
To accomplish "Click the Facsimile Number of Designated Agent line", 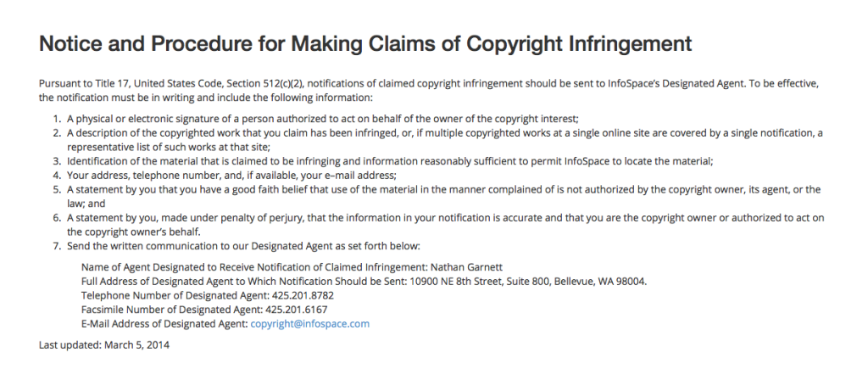I will [204, 309].
